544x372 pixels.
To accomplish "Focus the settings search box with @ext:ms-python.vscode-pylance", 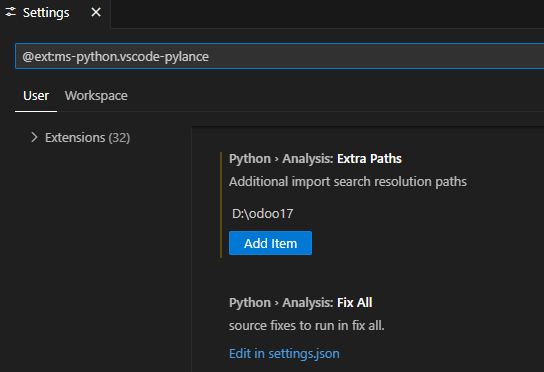I will 279,56.
